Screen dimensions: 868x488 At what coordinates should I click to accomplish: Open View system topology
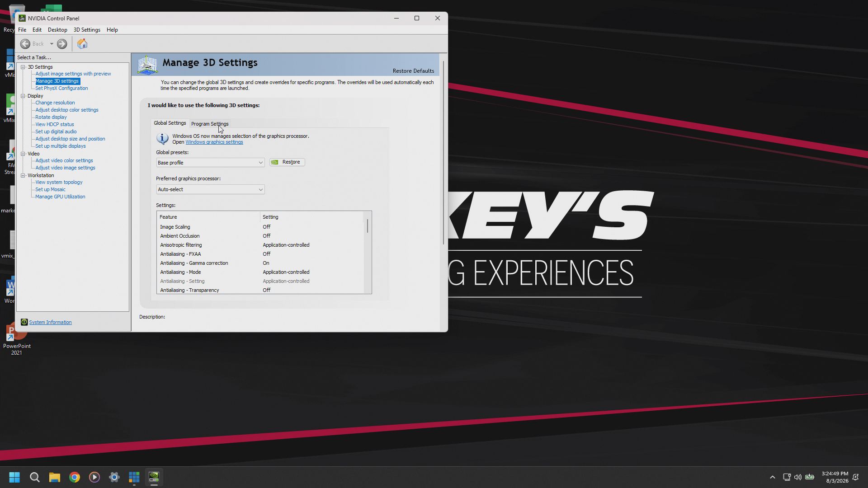point(59,182)
